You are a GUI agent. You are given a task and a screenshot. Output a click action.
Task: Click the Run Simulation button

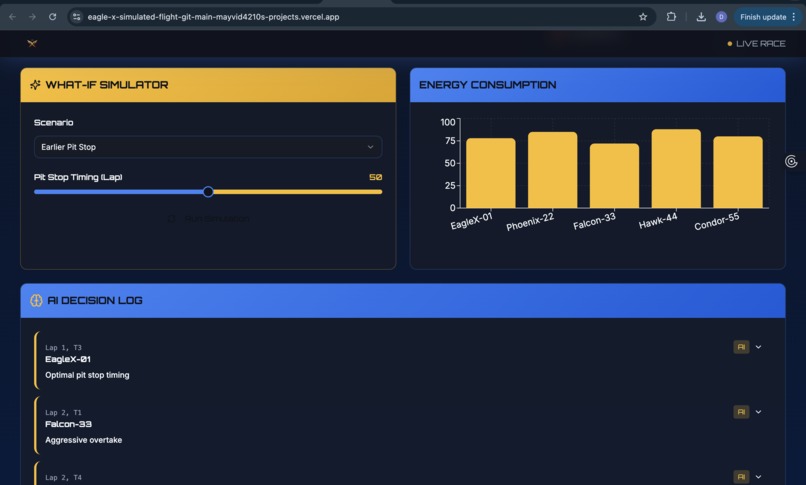pos(208,219)
